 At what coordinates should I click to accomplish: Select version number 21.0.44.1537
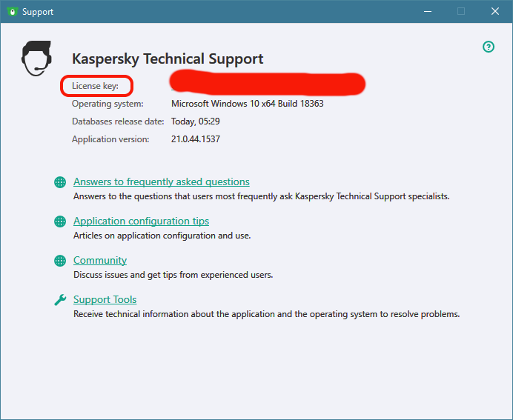(195, 139)
